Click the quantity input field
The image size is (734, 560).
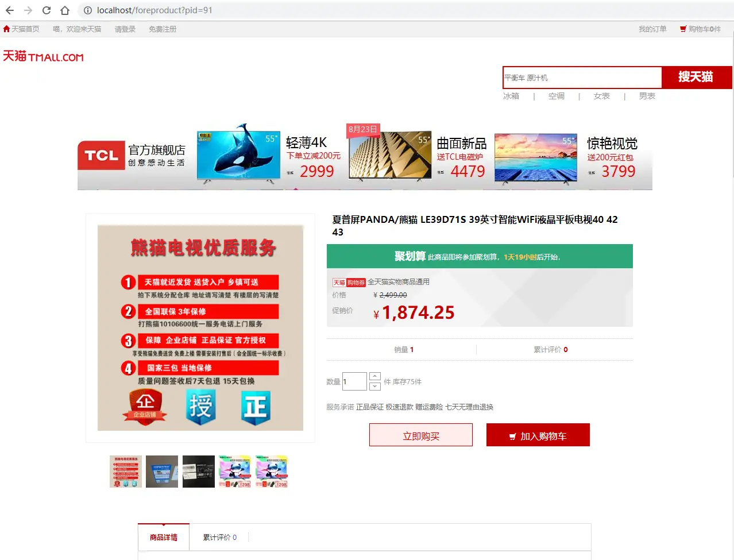[354, 381]
